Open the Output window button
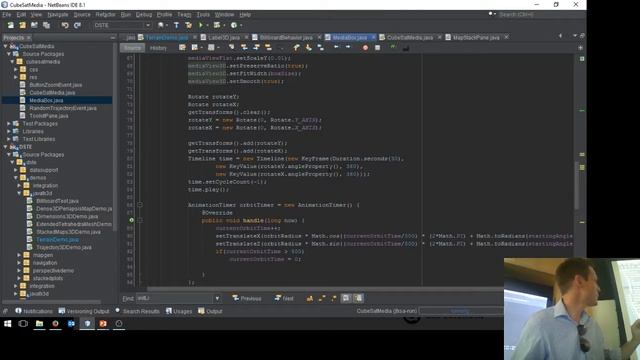Screen dimensions: 640x360 [x=210, y=311]
